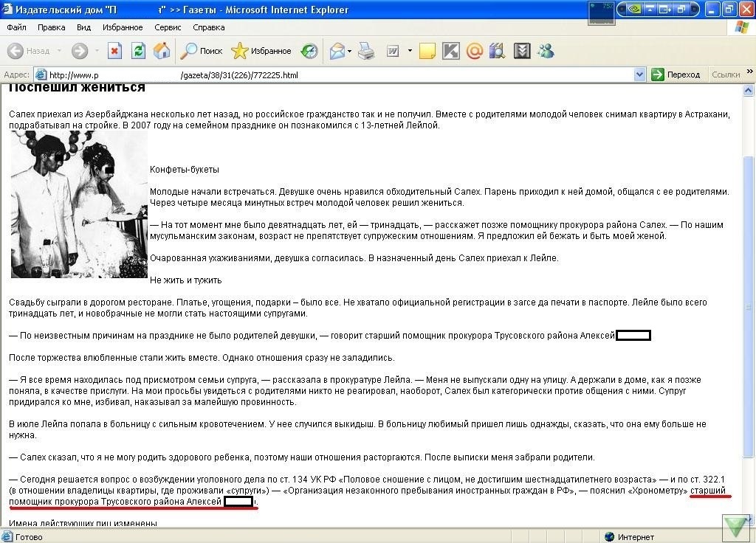756x543 pixels.
Task: Click the yellow note toolbar icon
Action: point(427,51)
